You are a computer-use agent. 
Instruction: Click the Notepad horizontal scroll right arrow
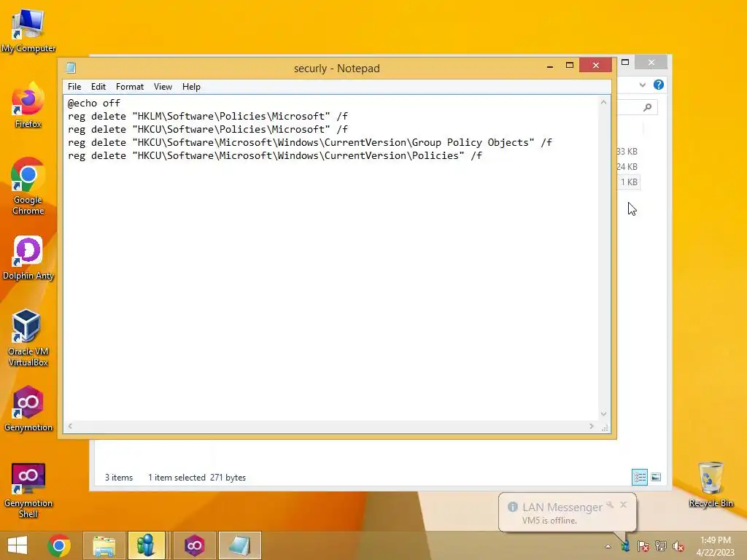(x=592, y=426)
